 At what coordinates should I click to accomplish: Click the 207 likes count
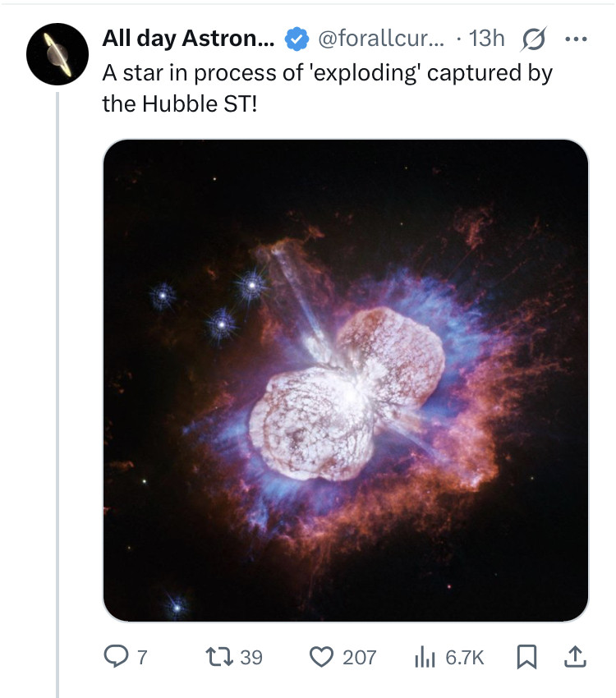pyautogui.click(x=359, y=657)
